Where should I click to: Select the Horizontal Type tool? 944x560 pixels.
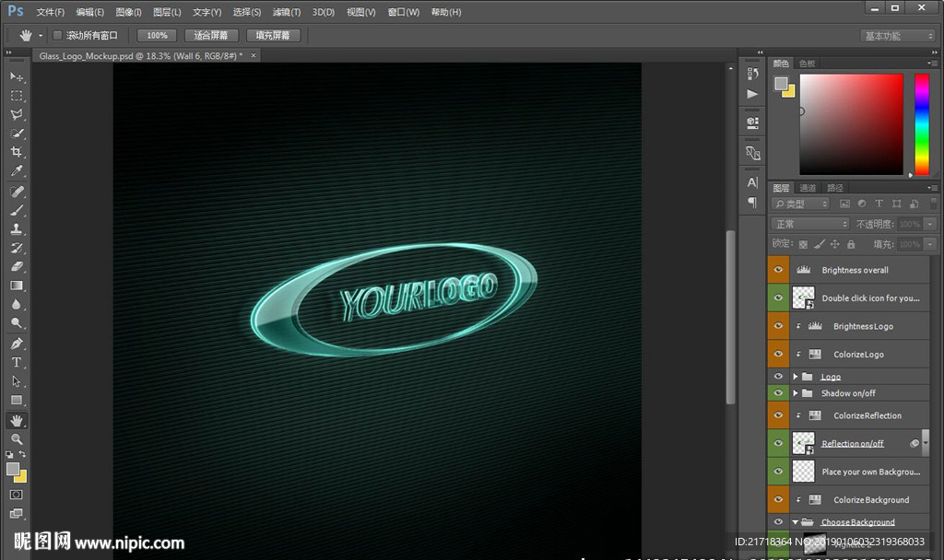(x=17, y=362)
